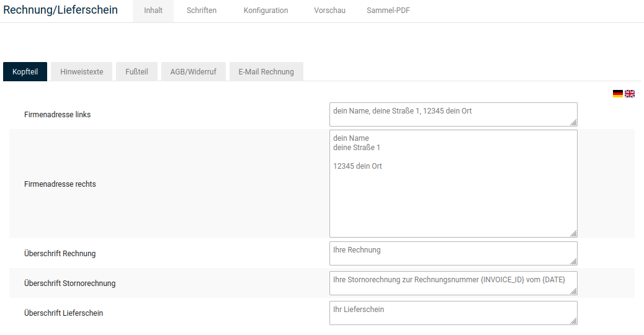Show the AGB/Widerruf sub-tab
Screen dimensions: 644x335
[193, 72]
